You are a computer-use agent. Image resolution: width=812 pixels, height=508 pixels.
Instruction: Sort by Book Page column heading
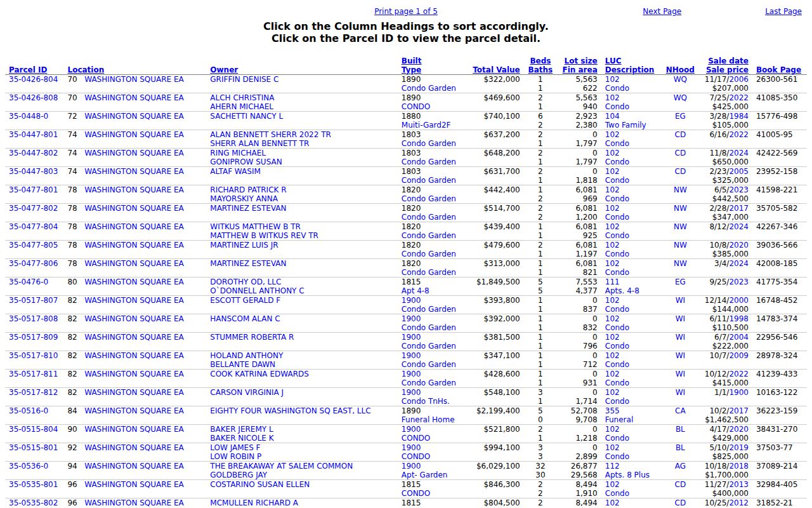tap(778, 70)
